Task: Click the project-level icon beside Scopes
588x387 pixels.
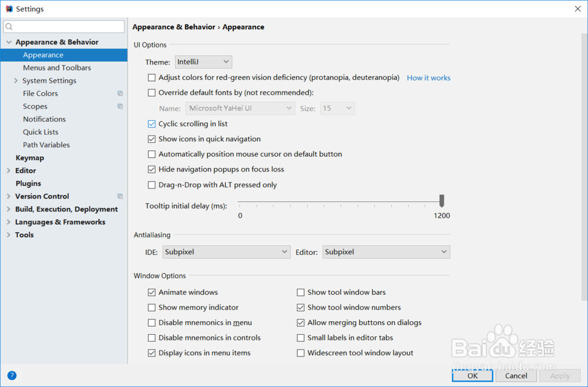Action: 120,106
